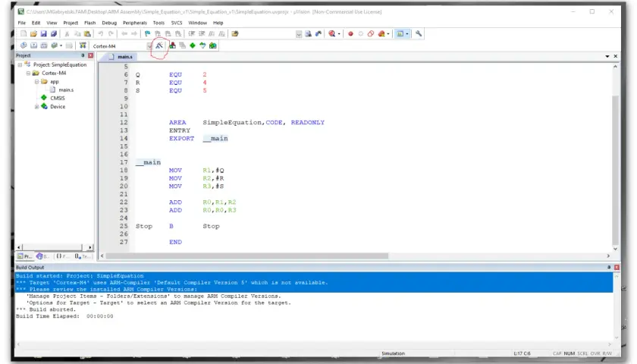Viewport: 637px width, 364px height.
Task: Expand the Device tree node
Action: coord(36,107)
